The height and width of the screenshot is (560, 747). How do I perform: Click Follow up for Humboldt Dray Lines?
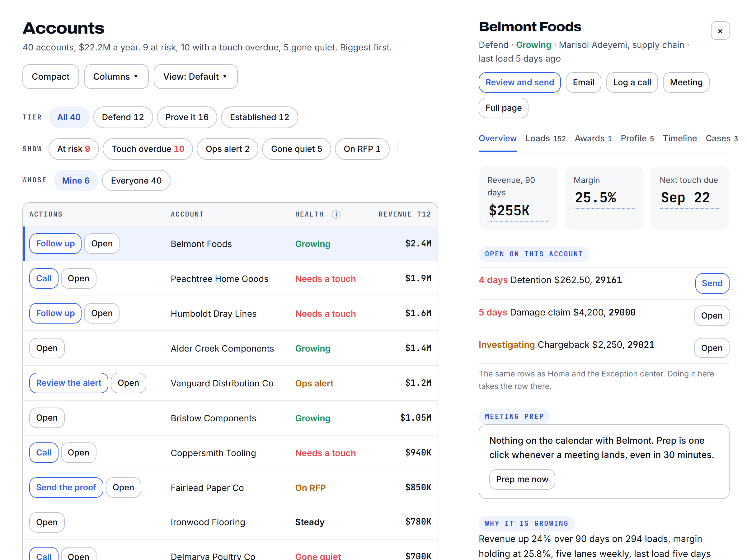coord(55,313)
